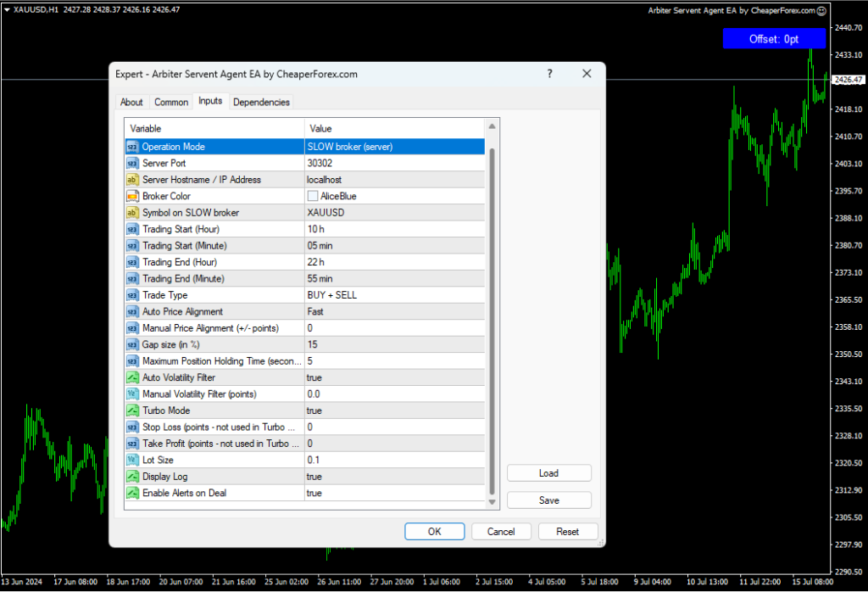The image size is (868, 592).
Task: Open the dialog help via the question mark icon
Action: pyautogui.click(x=549, y=74)
